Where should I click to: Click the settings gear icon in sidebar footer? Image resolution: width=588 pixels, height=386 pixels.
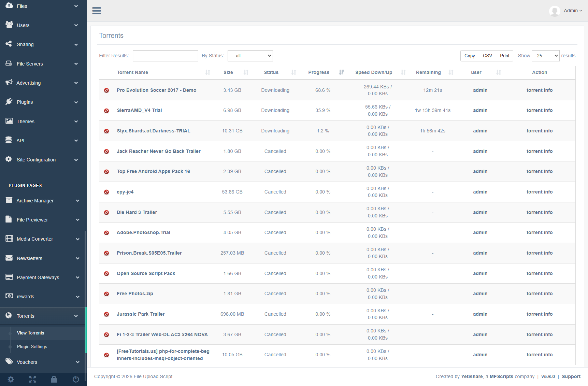click(x=11, y=379)
